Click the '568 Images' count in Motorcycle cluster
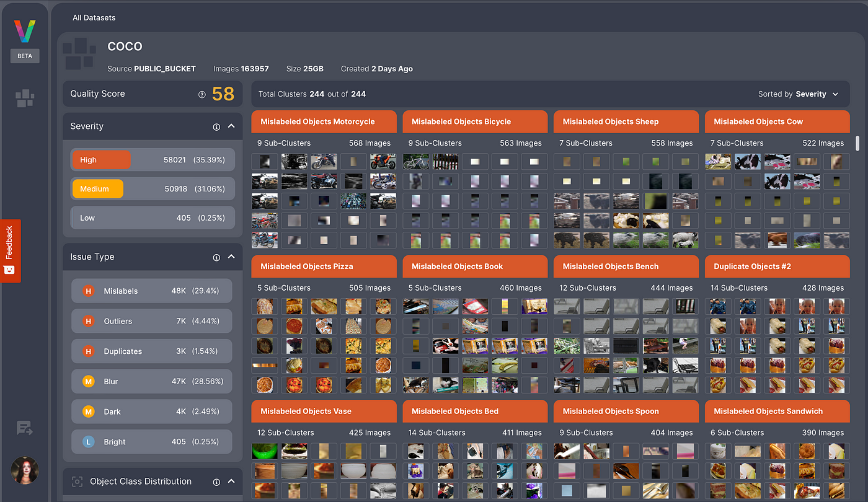The image size is (868, 502). (370, 143)
